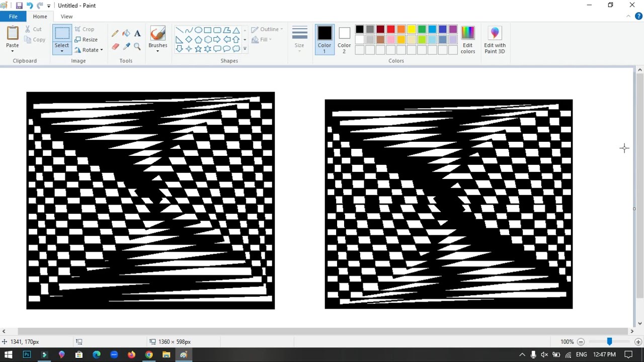Open Photoshop from the taskbar
644x362 pixels.
[27, 354]
